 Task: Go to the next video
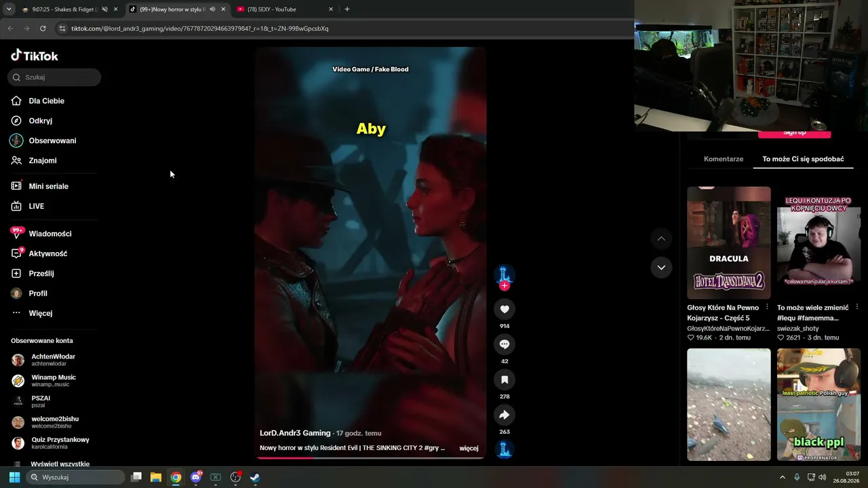tap(661, 268)
